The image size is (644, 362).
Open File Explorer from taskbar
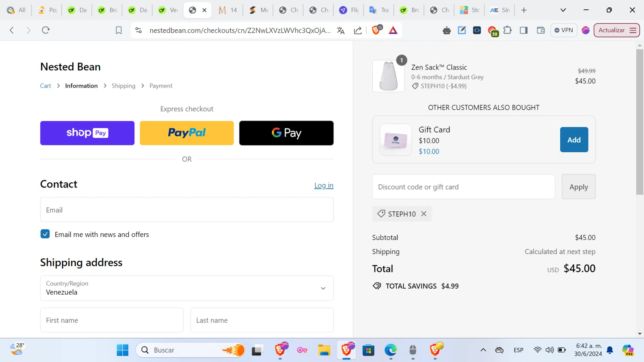tap(324, 350)
